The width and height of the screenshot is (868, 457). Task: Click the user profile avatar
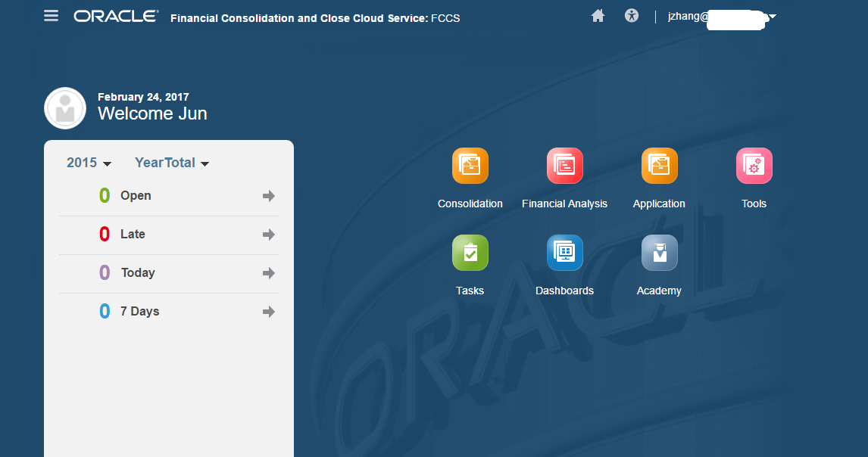[65, 108]
